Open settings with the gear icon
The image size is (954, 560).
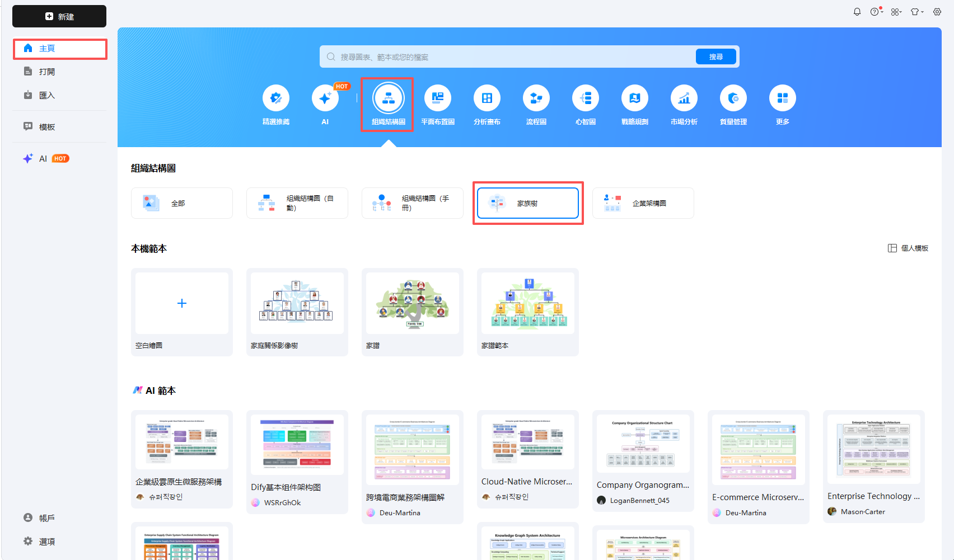[937, 11]
